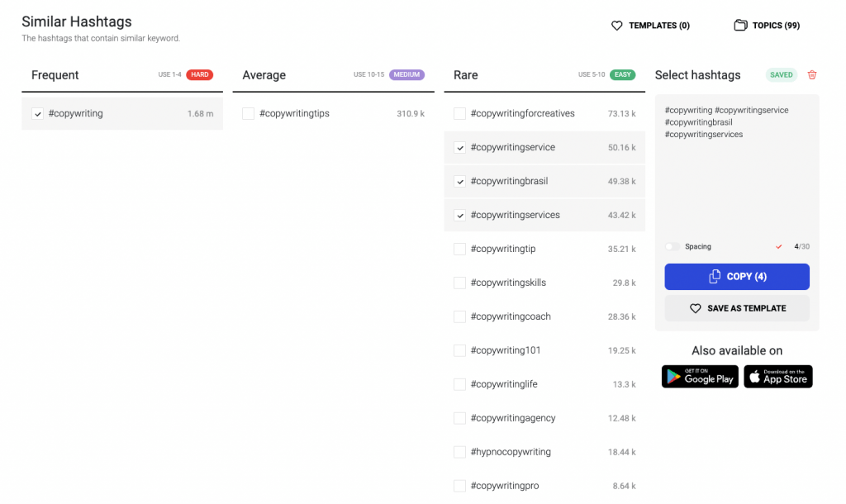Image resolution: width=846 pixels, height=504 pixels.
Task: Check the #copywritingpro checkbox
Action: pyautogui.click(x=459, y=486)
